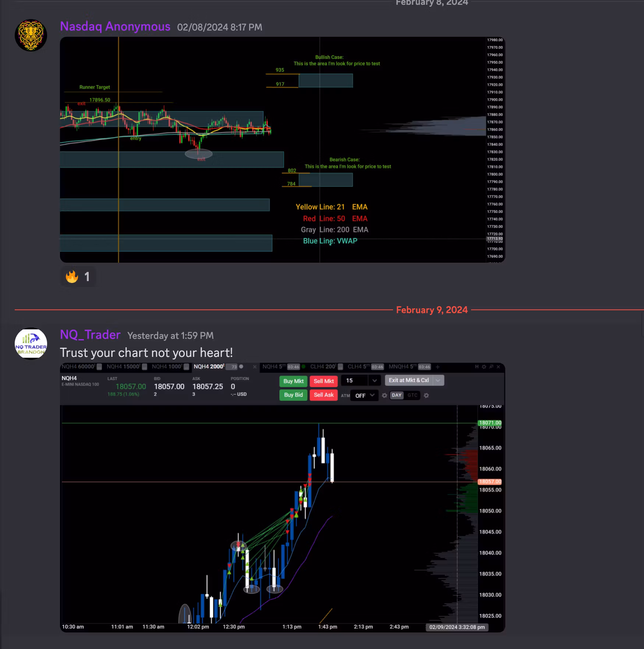
Task: Click the Bullish Case label text
Action: [x=329, y=57]
